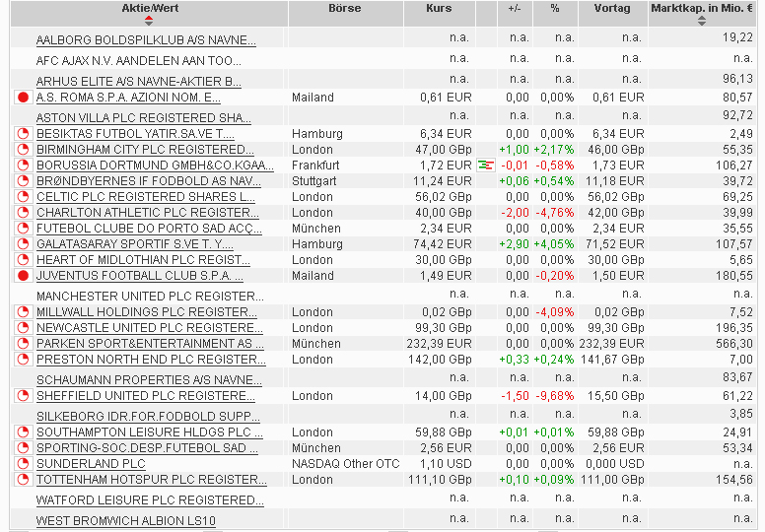Click the red status icon beside Juventus Football Club

pos(23,276)
